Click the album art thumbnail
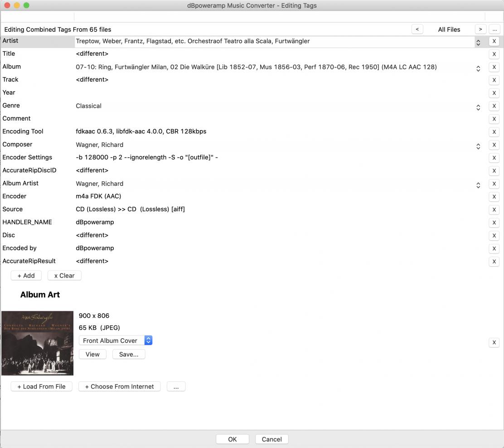 pyautogui.click(x=37, y=343)
